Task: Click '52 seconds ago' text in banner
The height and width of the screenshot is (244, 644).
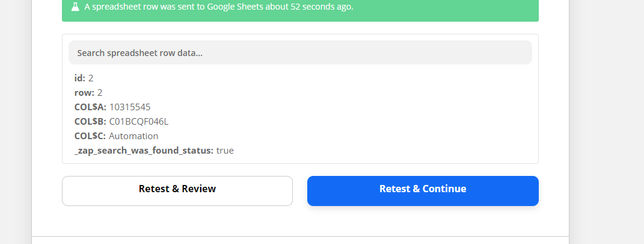Action: (321, 7)
